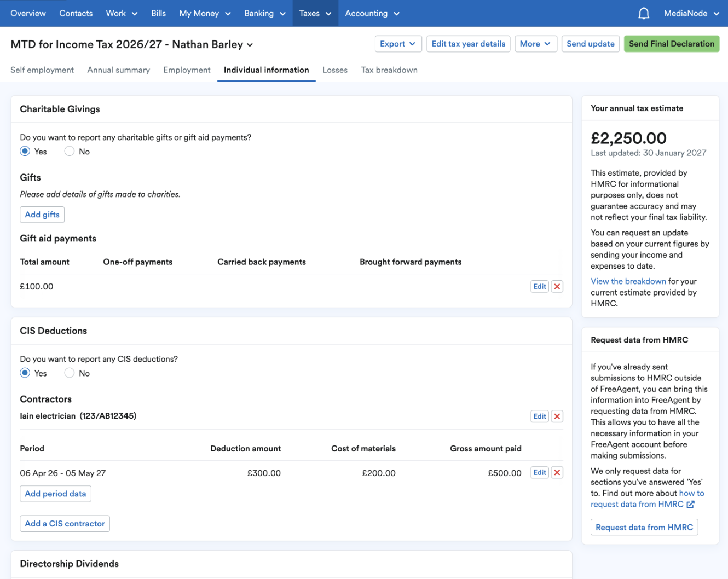
Task: Click Last updated: 30 January 2027
Action: tap(649, 153)
